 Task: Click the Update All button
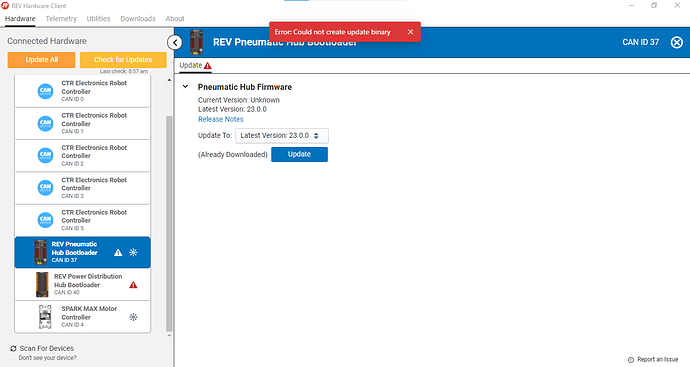41,60
